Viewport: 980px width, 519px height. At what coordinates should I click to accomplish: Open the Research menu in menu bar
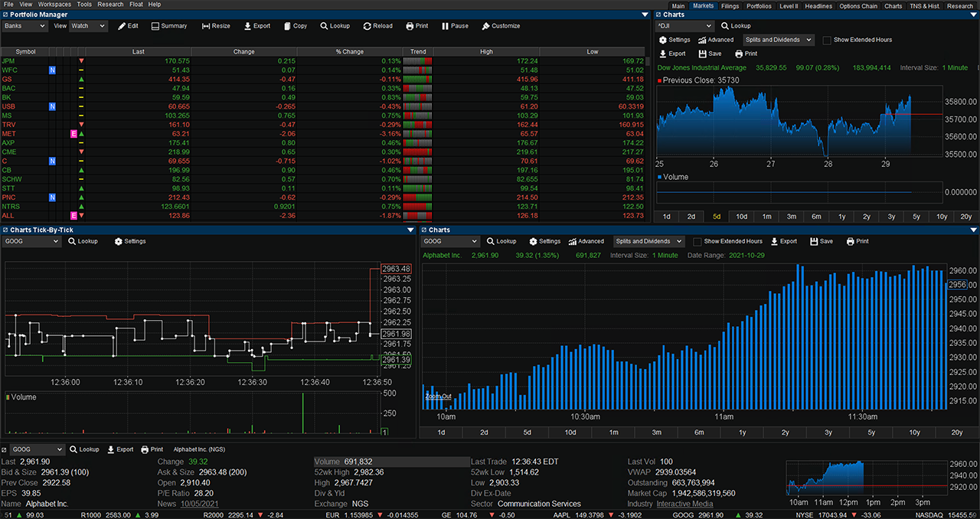(110, 5)
